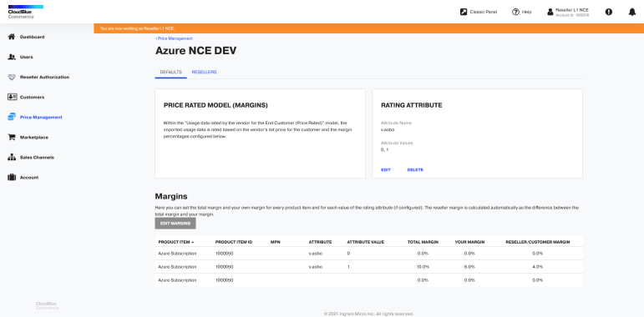Image resolution: width=644 pixels, height=317 pixels.
Task: Switch to the Classic Panel
Action: [x=479, y=12]
